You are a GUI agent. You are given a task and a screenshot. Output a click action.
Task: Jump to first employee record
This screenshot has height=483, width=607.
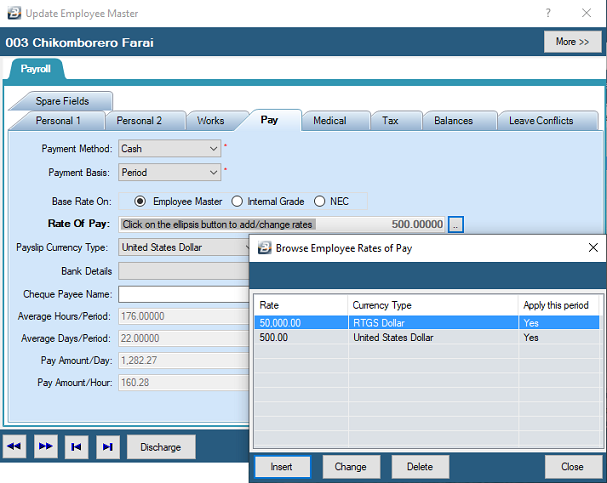click(77, 447)
